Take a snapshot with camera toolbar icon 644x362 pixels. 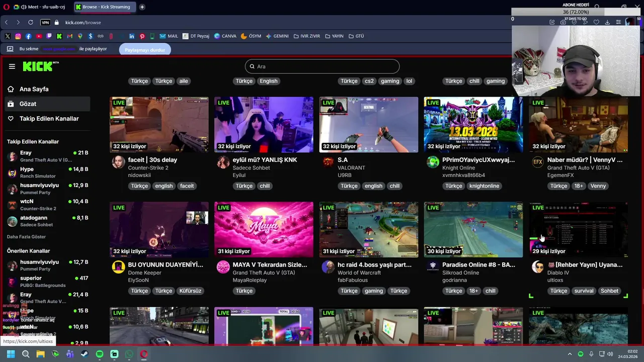click(x=563, y=22)
